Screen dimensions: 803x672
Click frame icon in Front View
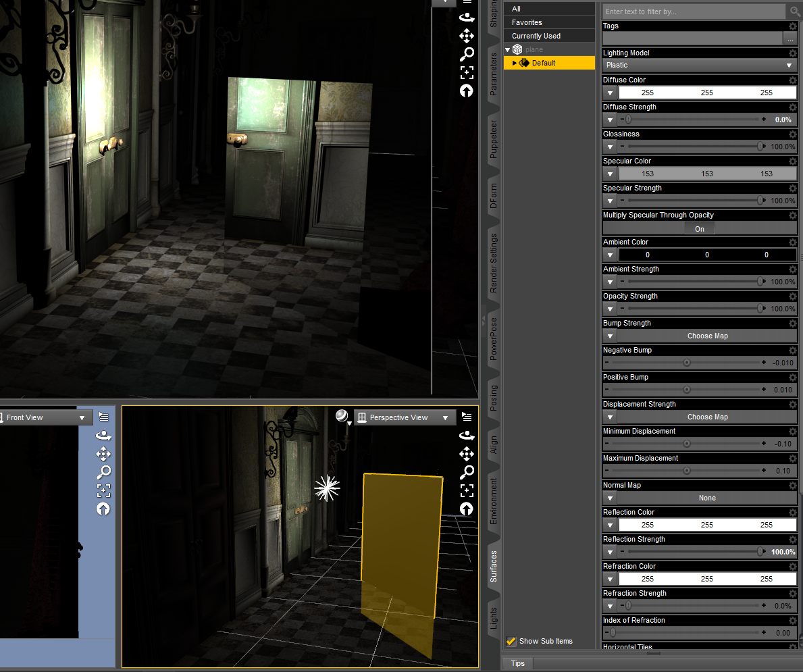[x=103, y=490]
